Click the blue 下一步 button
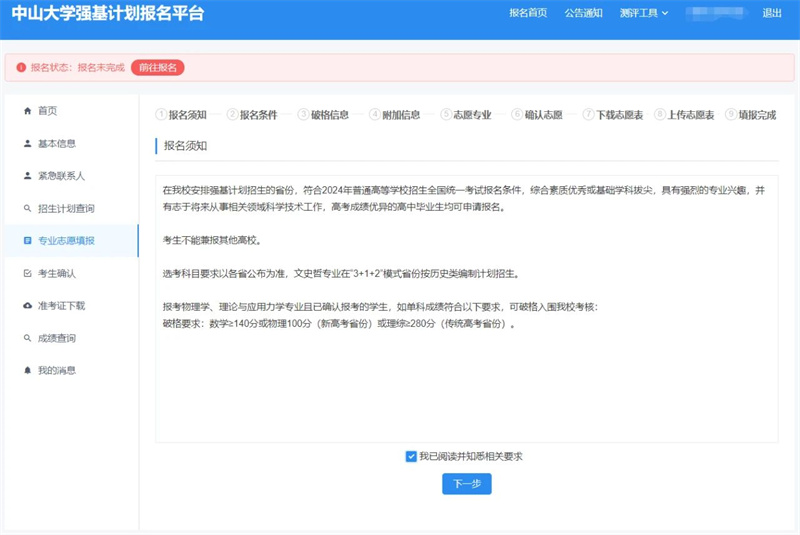800x535 pixels. (467, 483)
